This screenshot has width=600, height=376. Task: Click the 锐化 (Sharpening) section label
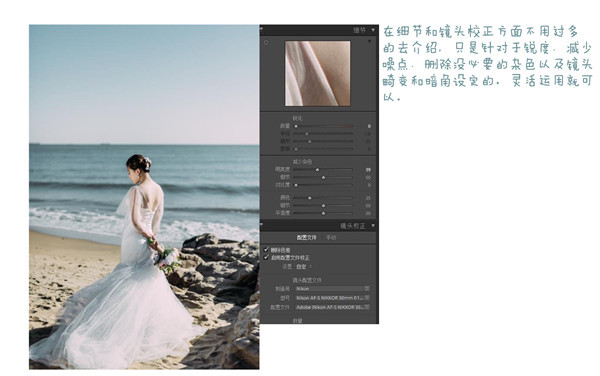click(297, 118)
